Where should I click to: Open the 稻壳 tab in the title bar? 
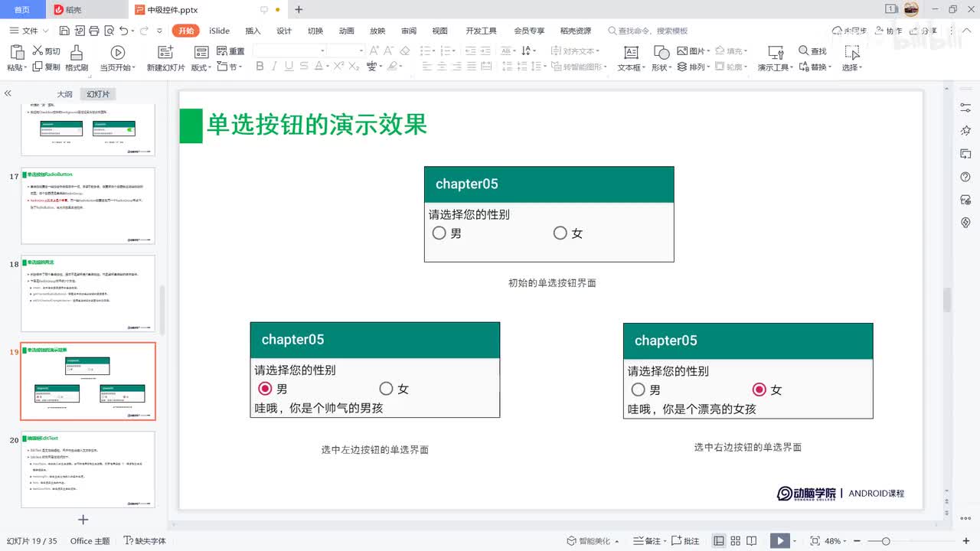click(87, 10)
